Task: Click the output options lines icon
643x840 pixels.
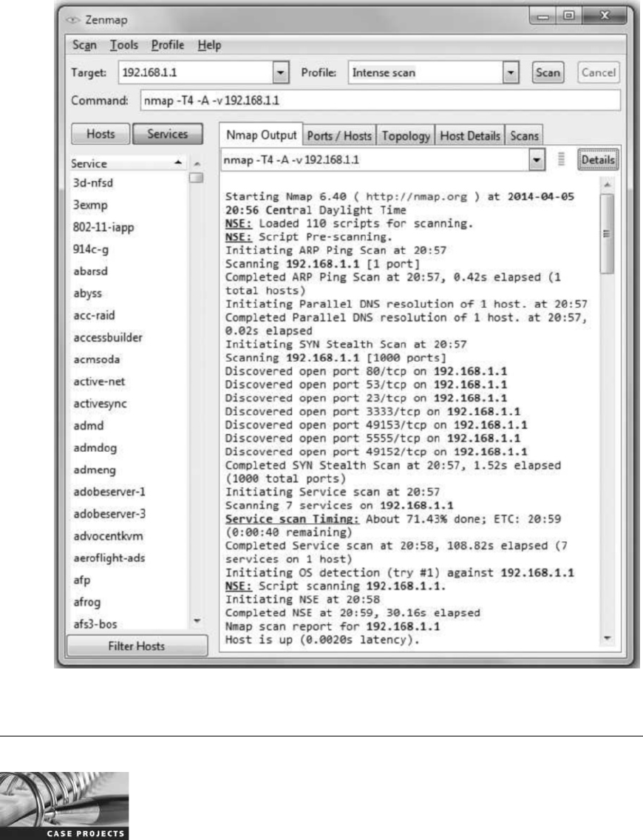Action: (x=561, y=159)
